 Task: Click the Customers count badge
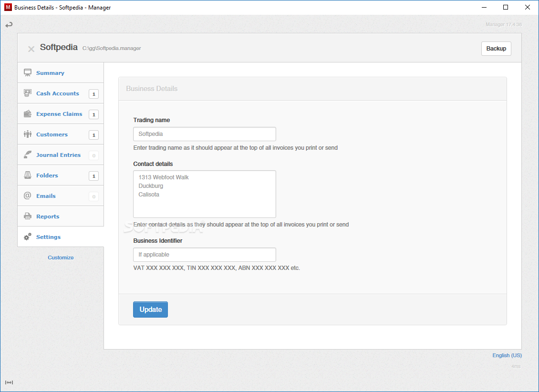pyautogui.click(x=93, y=135)
